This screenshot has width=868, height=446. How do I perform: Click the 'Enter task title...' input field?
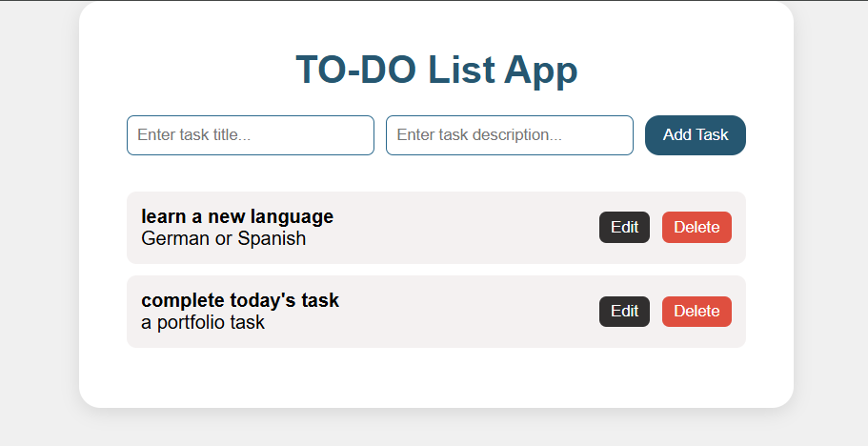250,135
